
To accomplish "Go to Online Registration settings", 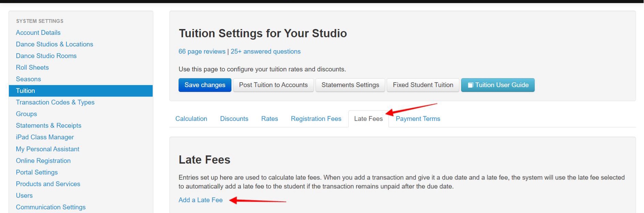I will [43, 161].
